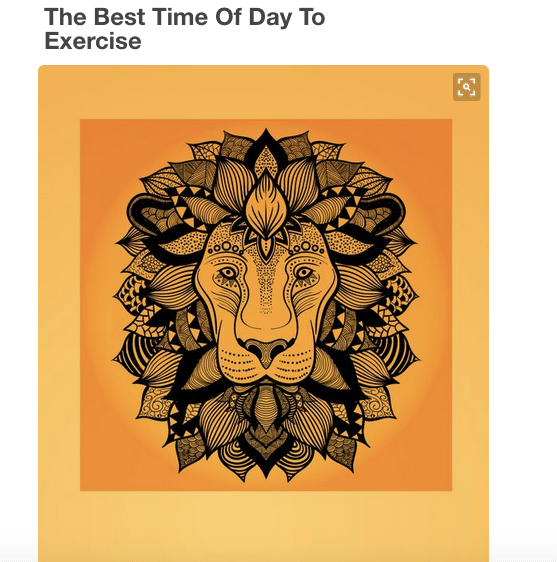
Task: Click the bottom tip of the lion's mane
Action: pyautogui.click(x=266, y=471)
